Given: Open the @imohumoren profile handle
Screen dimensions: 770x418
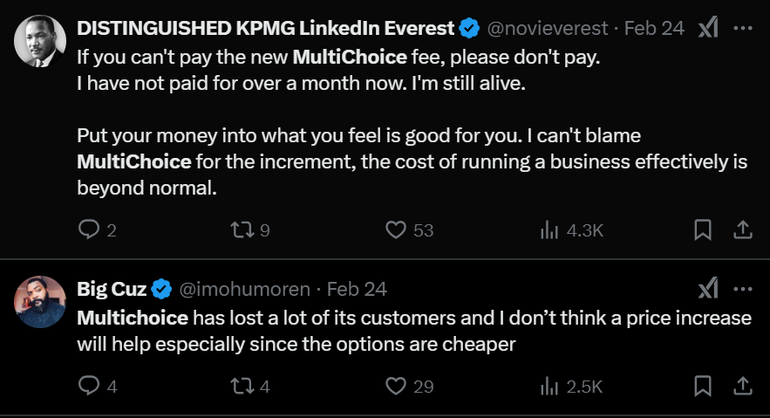Looking at the screenshot, I should click(x=244, y=289).
